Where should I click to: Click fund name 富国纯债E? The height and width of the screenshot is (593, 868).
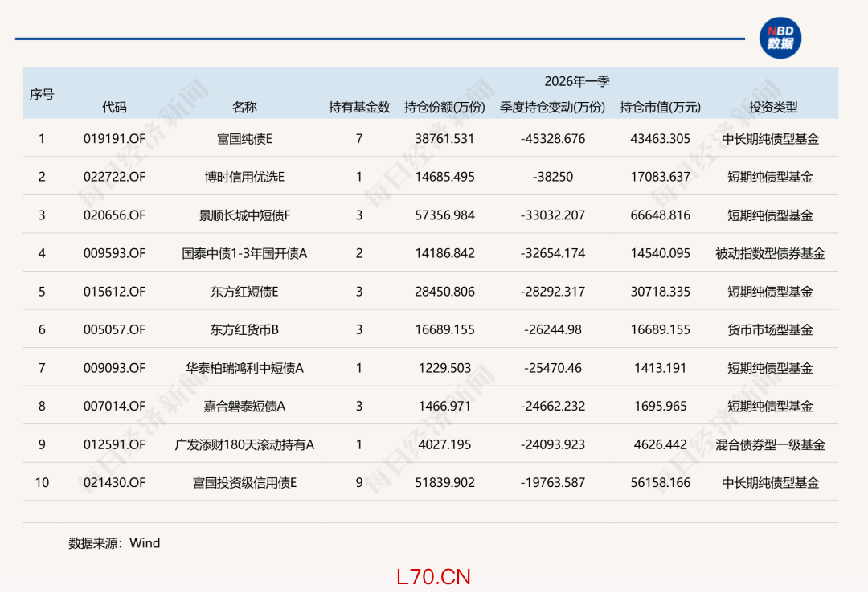pyautogui.click(x=244, y=138)
